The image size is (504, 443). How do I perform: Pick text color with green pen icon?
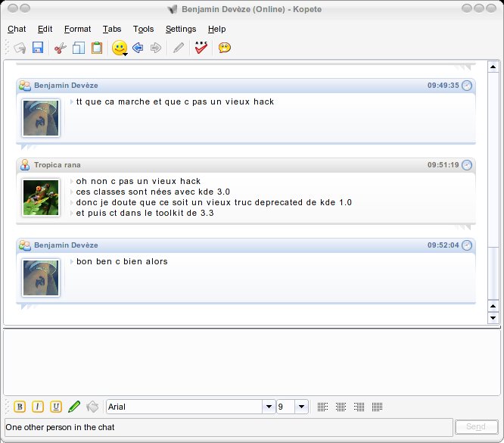(74, 407)
